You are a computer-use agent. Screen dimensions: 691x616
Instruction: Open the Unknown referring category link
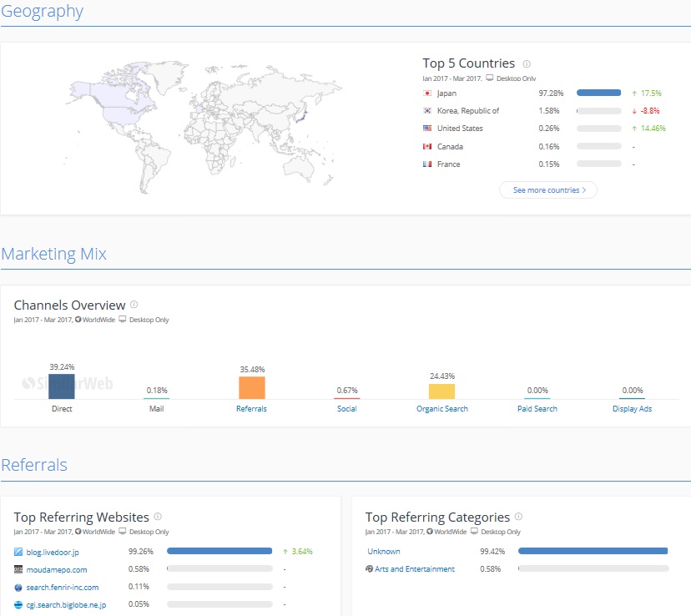384,552
